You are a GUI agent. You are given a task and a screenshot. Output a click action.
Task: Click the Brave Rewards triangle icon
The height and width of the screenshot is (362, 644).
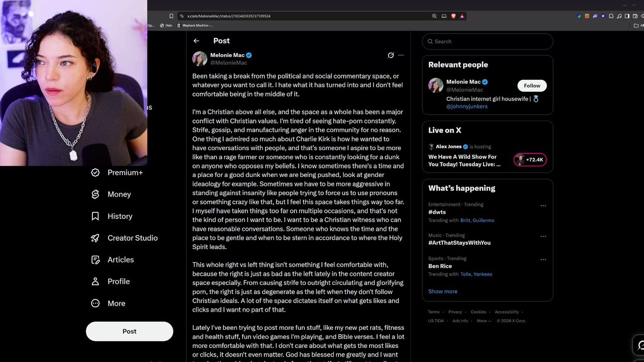(x=462, y=16)
